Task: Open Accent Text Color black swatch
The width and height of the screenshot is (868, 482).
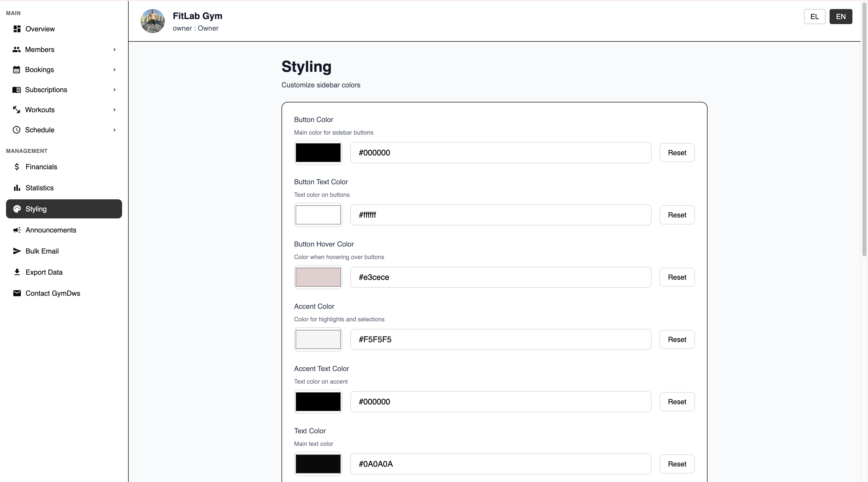Action: click(x=318, y=401)
